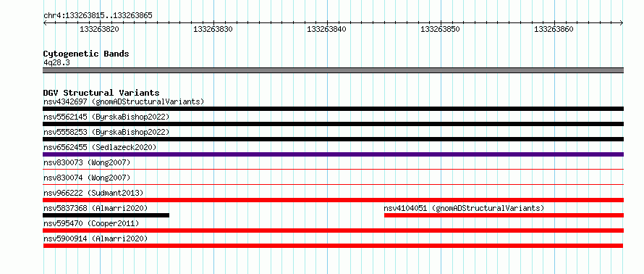
Task: Click ruler position 133263840
Action: (x=326, y=29)
